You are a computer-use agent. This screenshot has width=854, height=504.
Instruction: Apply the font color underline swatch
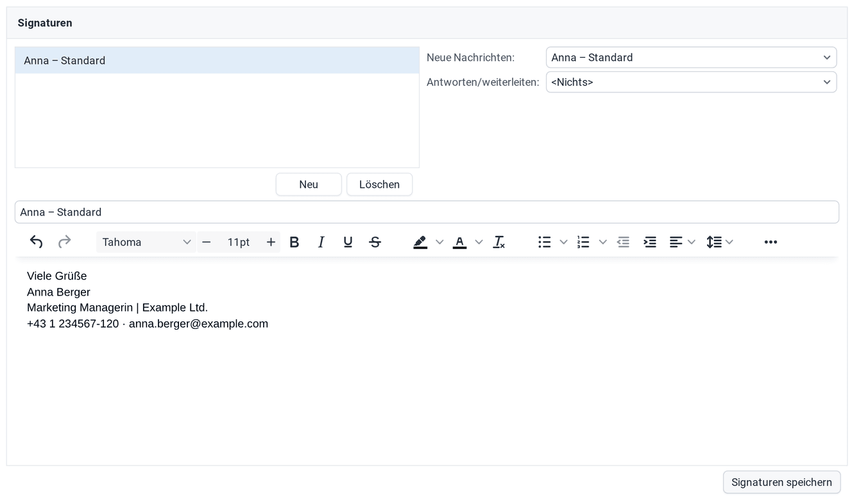[x=459, y=242]
